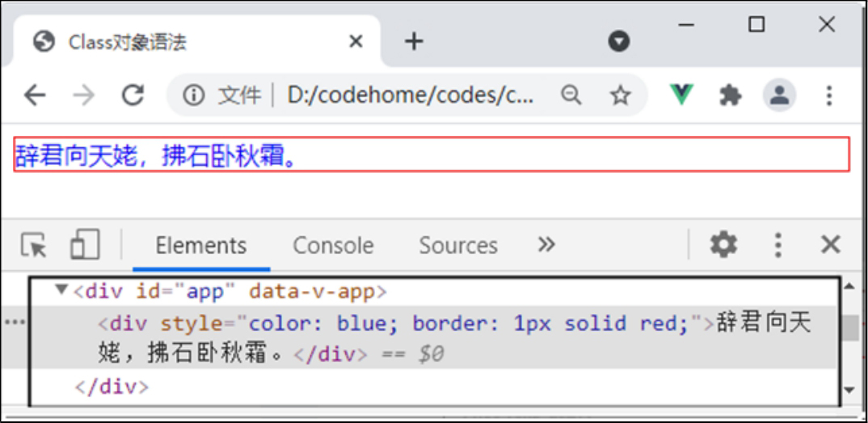The height and width of the screenshot is (423, 868).
Task: Open the user profile avatar
Action: point(779,95)
